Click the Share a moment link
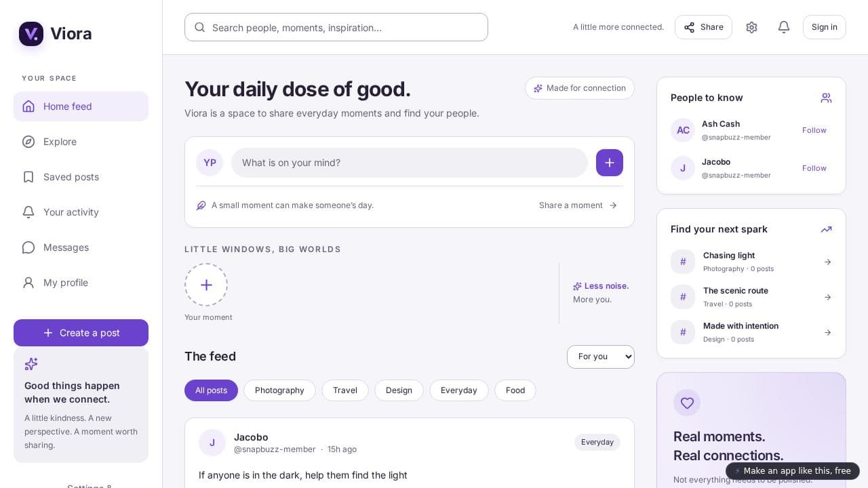868x488 pixels. (578, 205)
